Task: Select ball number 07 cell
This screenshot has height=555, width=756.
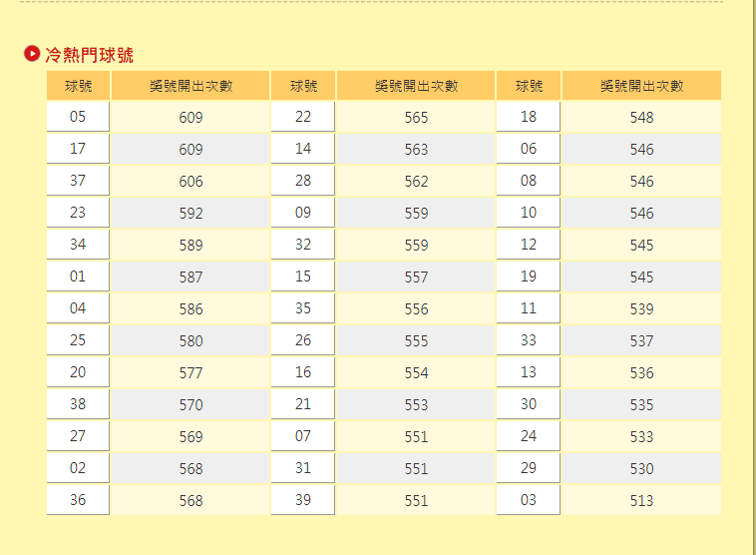Action: pos(303,435)
